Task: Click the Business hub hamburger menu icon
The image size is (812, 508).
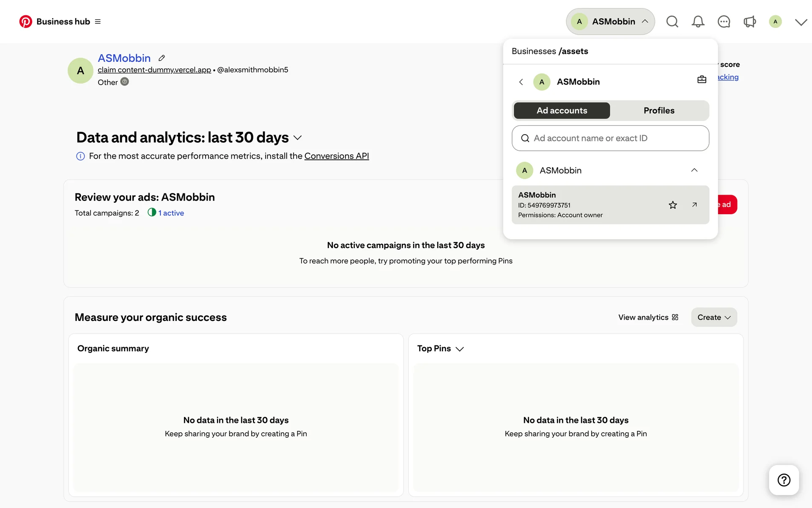Action: click(x=98, y=22)
